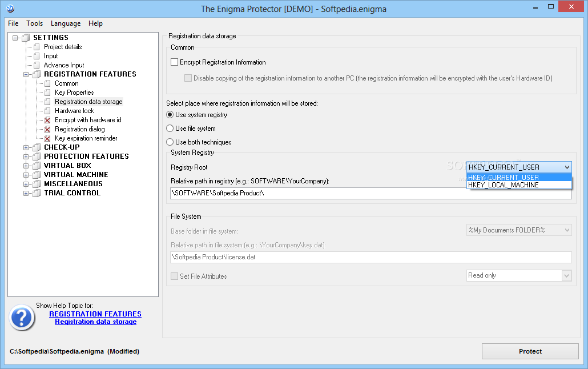Select Use file system radio button

(170, 129)
